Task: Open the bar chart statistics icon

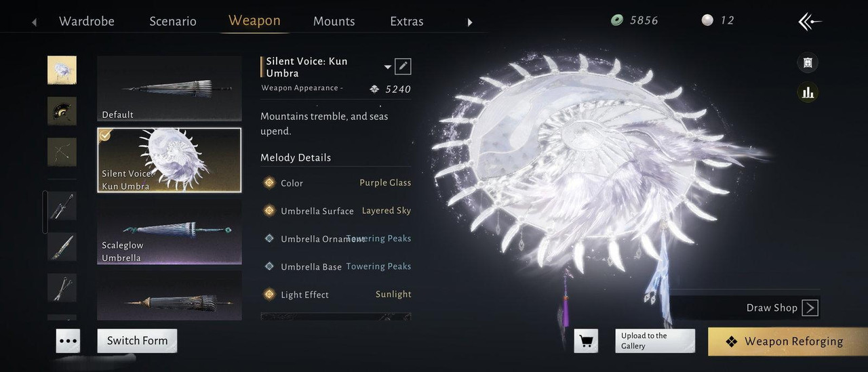Action: 807,91
